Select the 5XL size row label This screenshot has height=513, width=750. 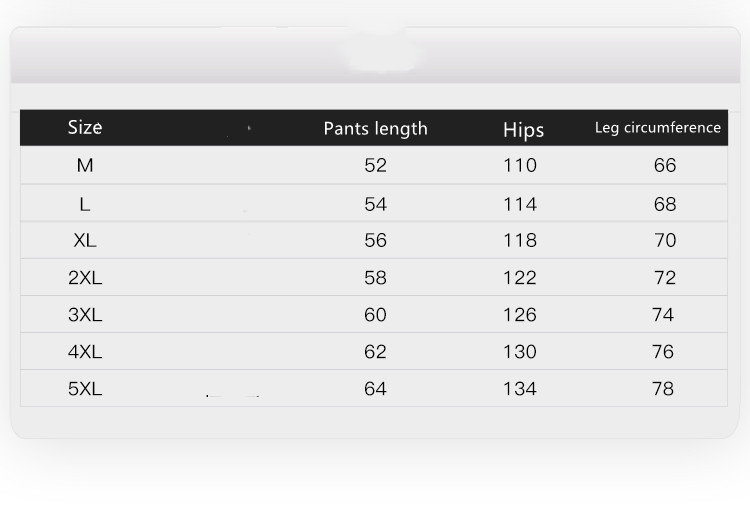coord(85,389)
